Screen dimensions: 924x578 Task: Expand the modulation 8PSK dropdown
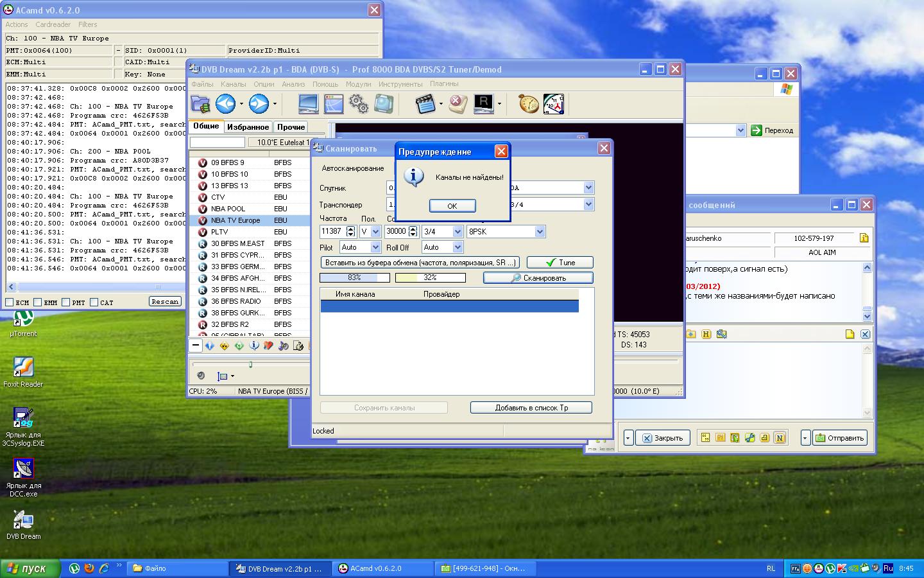(539, 231)
